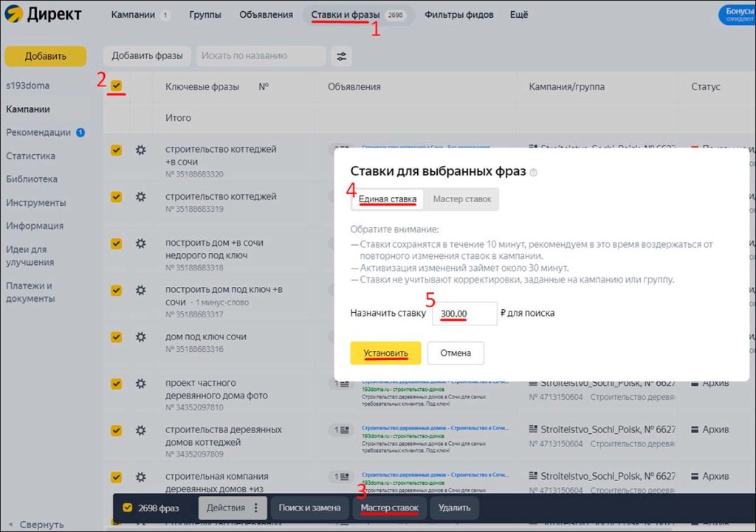Open gear settings for 'проект частного деревянного дома фото'

coord(140,384)
